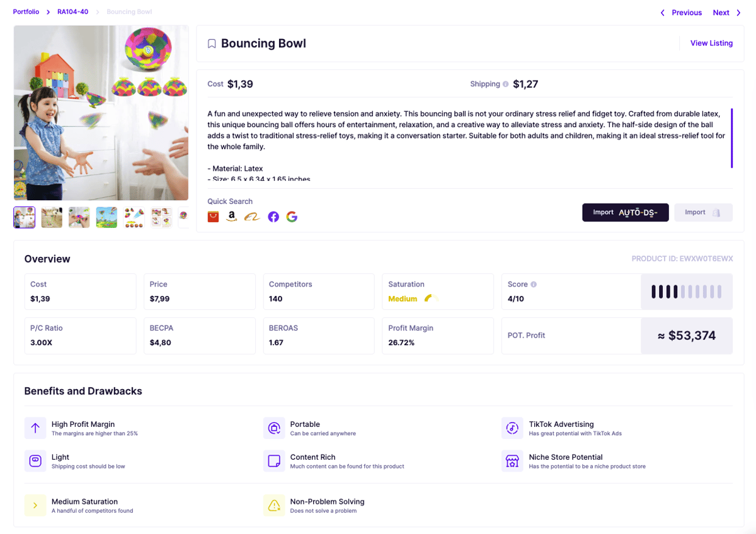Open the RA104-40 breadcrumb
This screenshot has width=756, height=534.
72,12
